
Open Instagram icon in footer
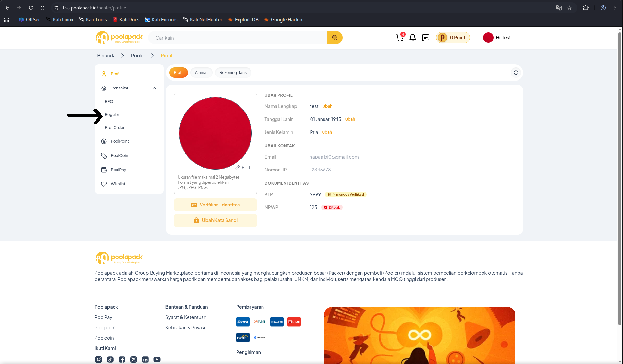(99, 359)
